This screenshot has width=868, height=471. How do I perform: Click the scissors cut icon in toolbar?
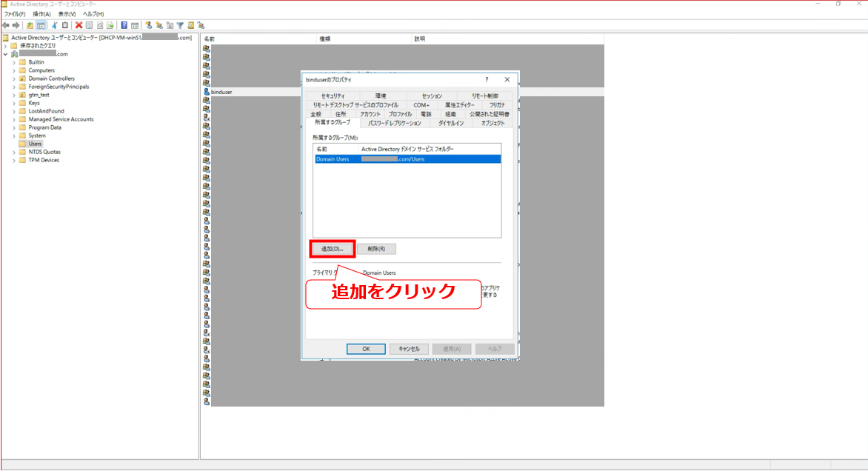[55, 25]
